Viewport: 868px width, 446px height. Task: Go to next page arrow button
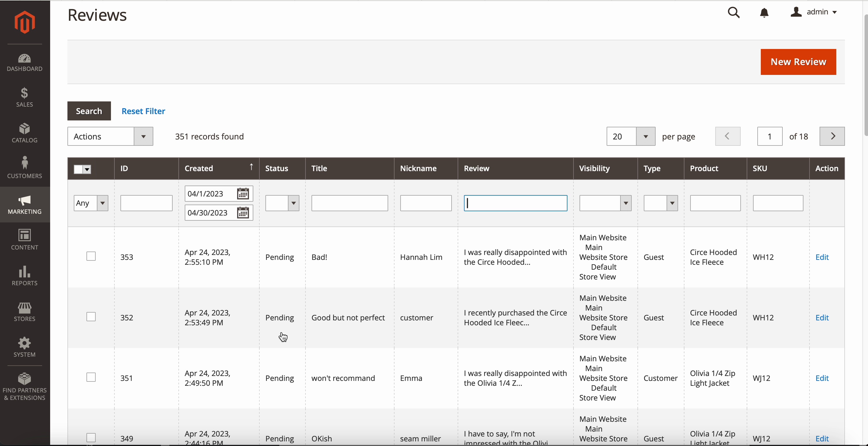[x=832, y=136]
